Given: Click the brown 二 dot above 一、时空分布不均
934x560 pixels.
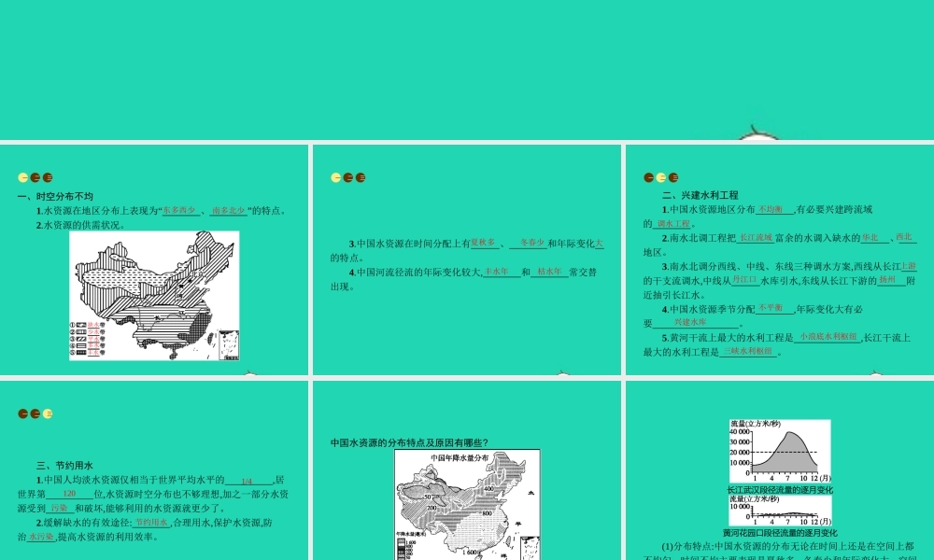Looking at the screenshot, I should tap(35, 177).
